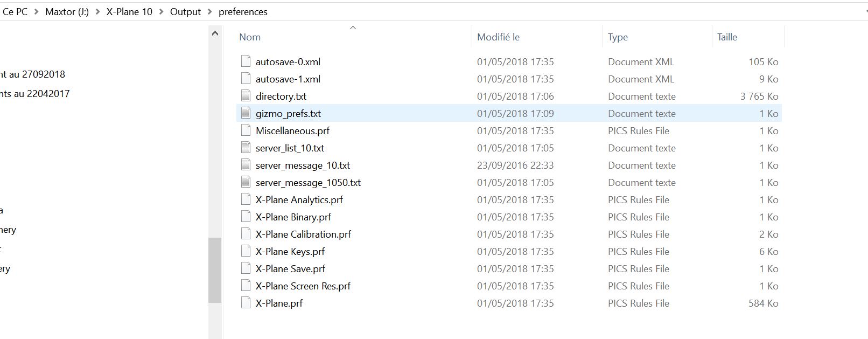The width and height of the screenshot is (868, 339).
Task: Click the X-Plane Screen Res.prf file icon
Action: (246, 286)
